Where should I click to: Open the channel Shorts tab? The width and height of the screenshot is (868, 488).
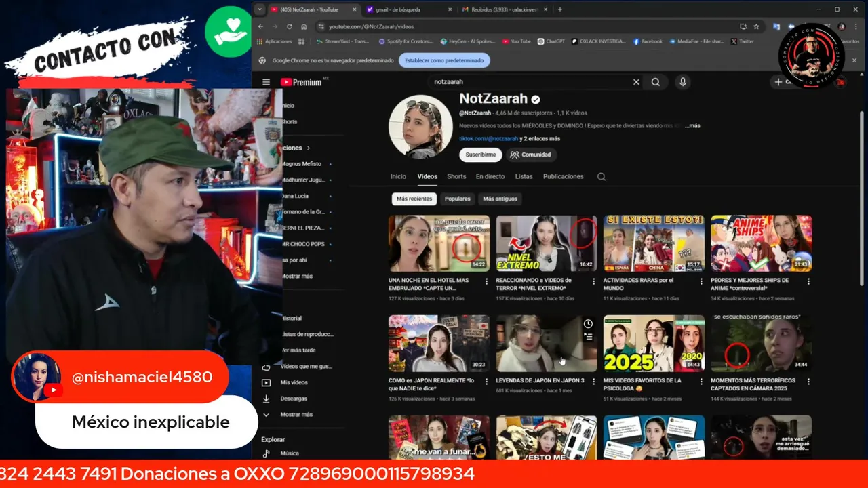coord(456,176)
